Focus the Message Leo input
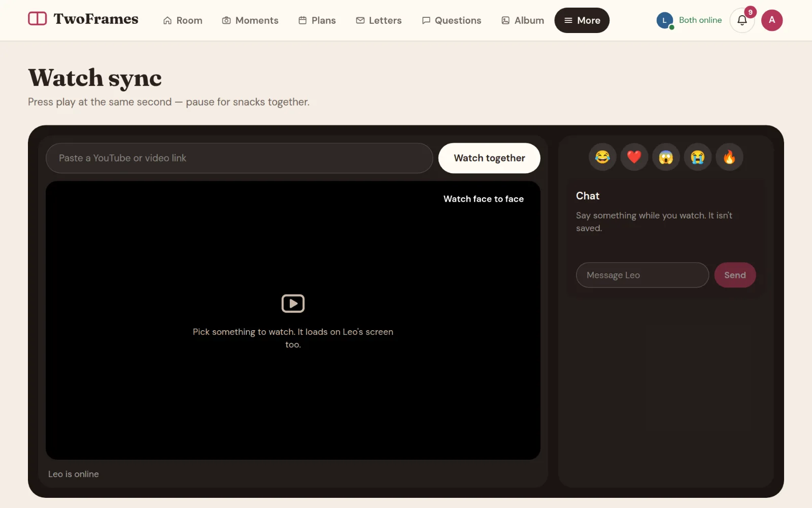The height and width of the screenshot is (508, 812). 642,275
